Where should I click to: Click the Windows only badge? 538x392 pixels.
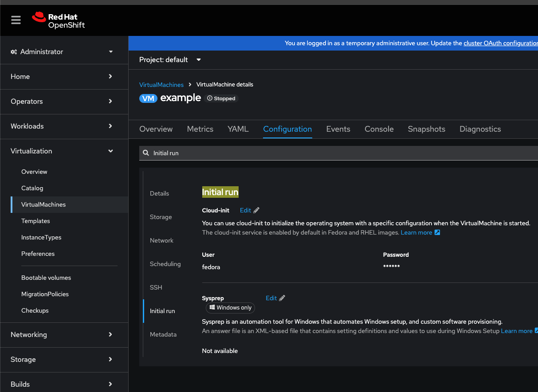coord(230,308)
